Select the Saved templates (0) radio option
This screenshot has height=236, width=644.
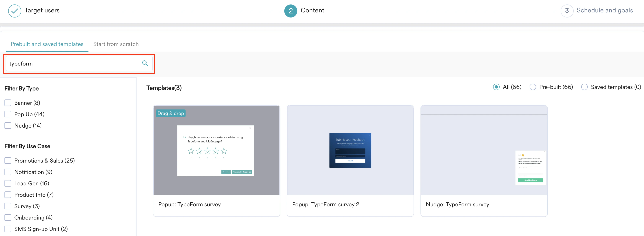[584, 87]
